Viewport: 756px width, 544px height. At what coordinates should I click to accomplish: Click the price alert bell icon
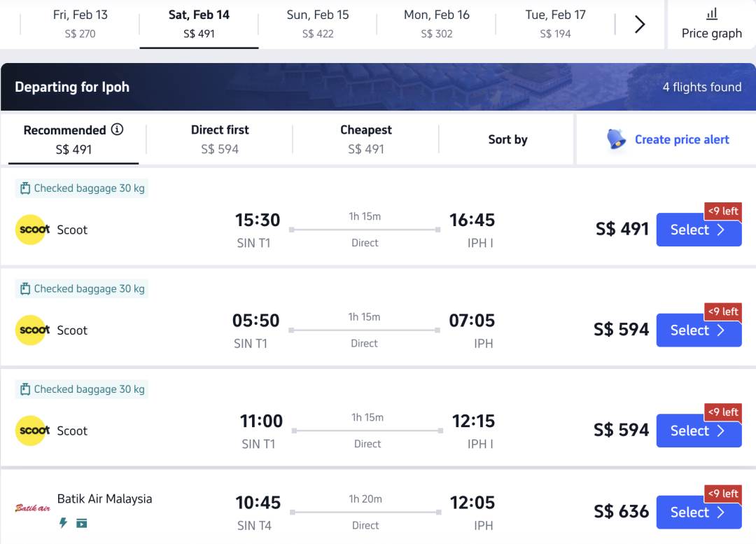tap(616, 139)
